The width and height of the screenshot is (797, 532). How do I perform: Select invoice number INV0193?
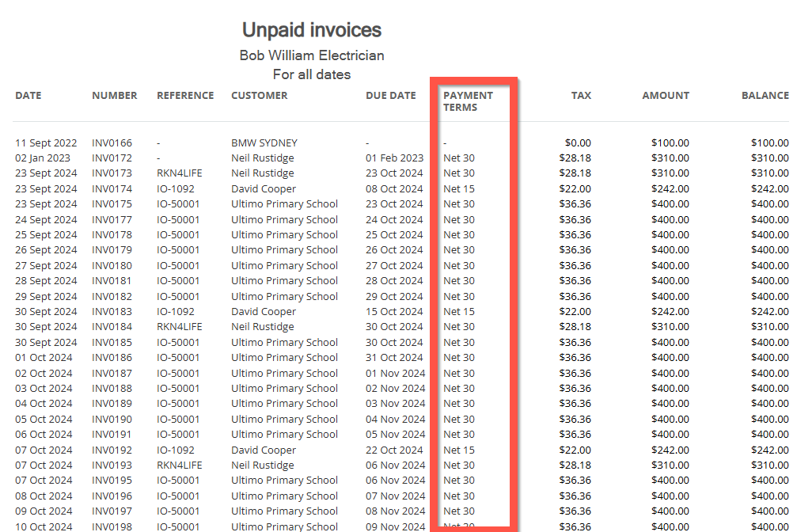coord(112,465)
